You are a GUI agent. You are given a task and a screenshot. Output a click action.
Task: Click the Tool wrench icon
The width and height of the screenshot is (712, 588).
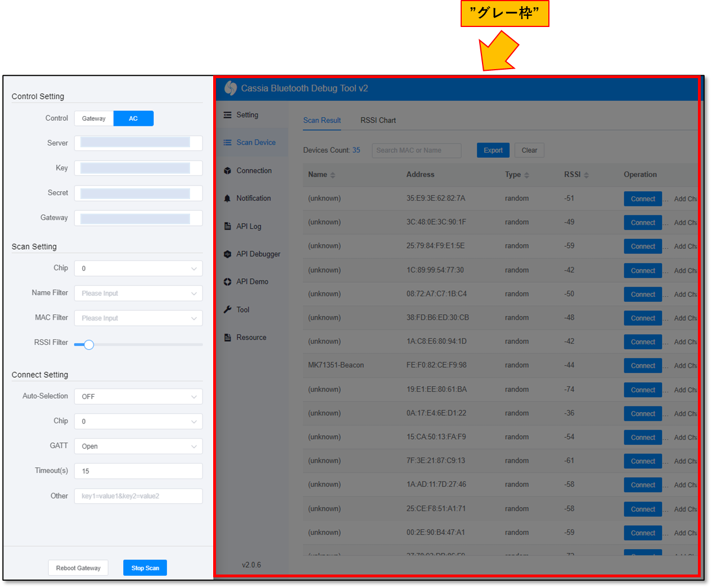(227, 310)
